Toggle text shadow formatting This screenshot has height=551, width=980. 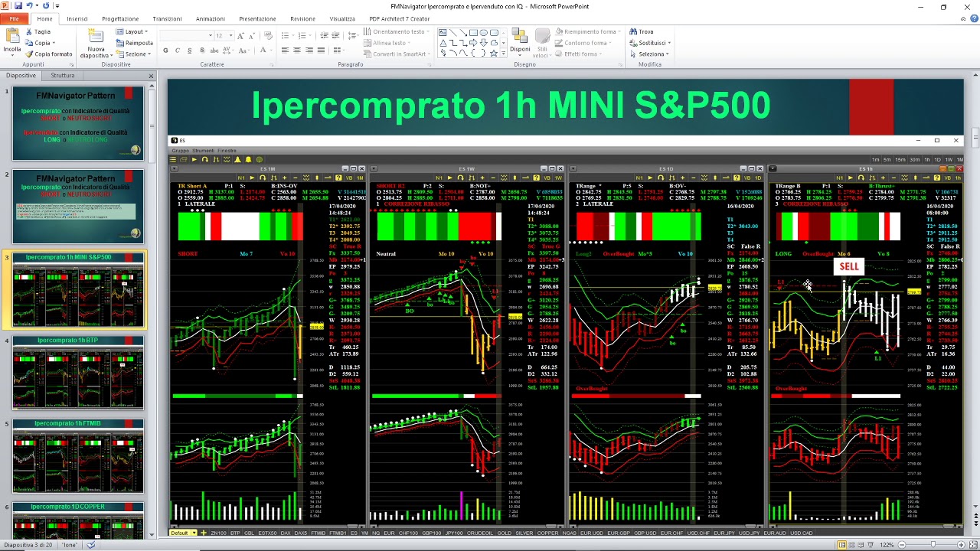tap(201, 51)
